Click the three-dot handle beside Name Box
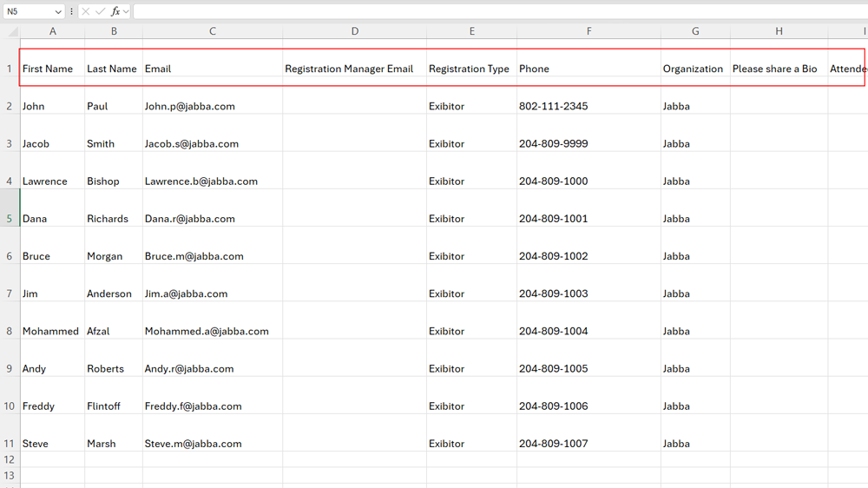 coord(71,11)
